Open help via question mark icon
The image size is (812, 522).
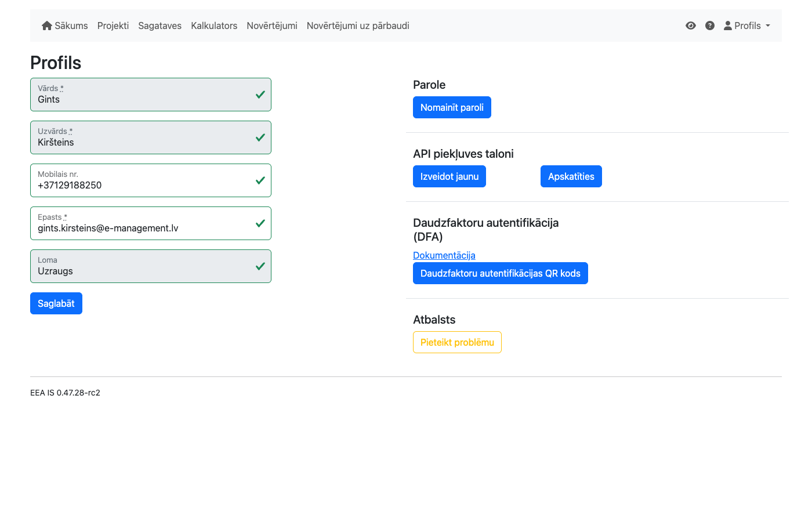point(709,26)
